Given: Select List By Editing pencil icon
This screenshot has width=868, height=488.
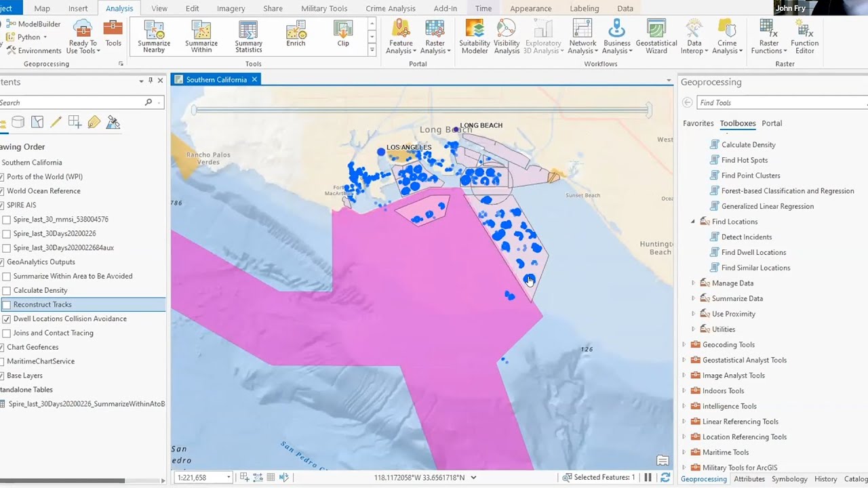Looking at the screenshot, I should pos(56,122).
